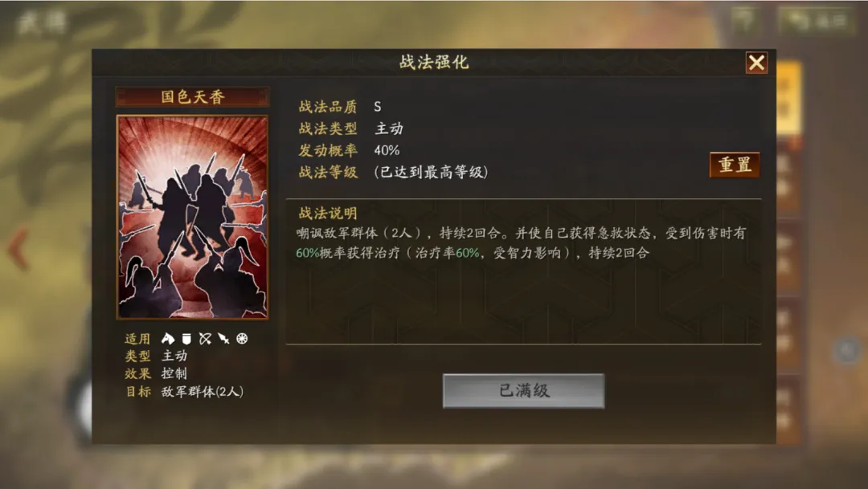Select the 国色天香 tactic card artwork
The width and height of the screenshot is (868, 489).
coord(193,218)
